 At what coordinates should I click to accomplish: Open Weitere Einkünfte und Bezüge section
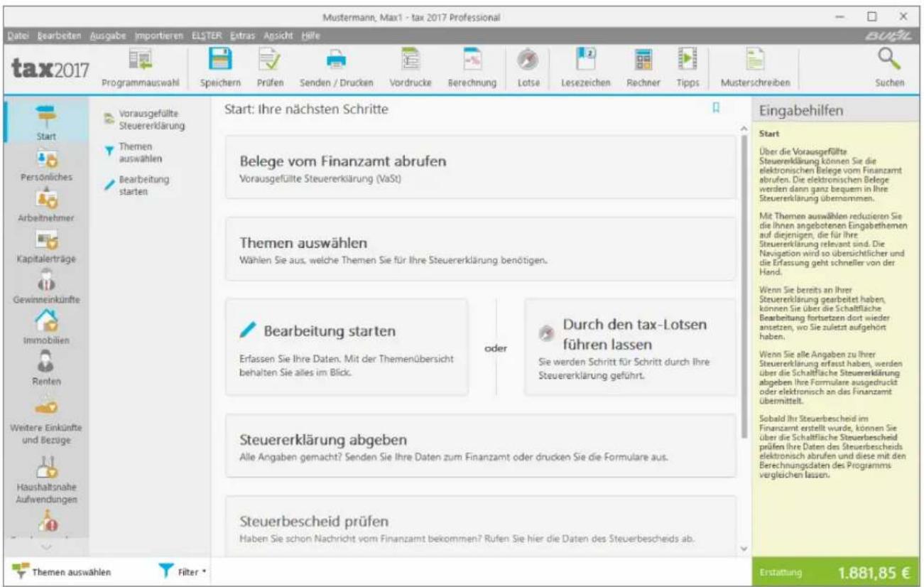pyautogui.click(x=46, y=419)
